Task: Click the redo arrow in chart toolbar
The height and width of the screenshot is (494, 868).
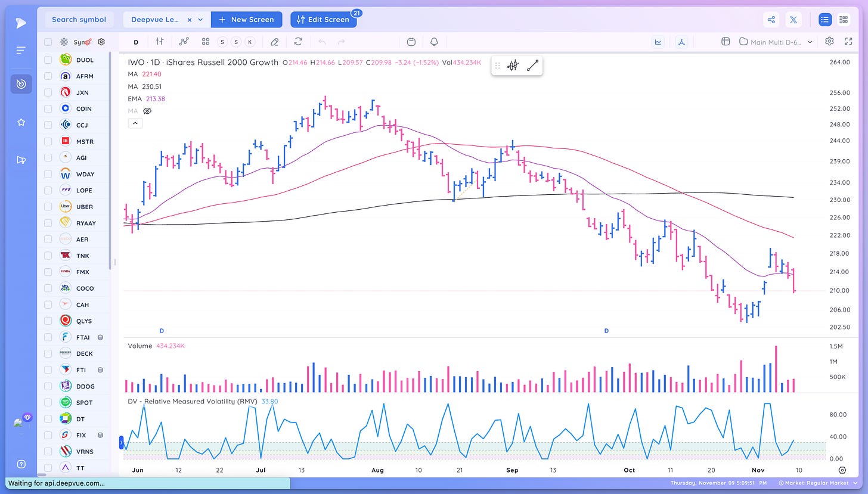Action: pos(342,42)
